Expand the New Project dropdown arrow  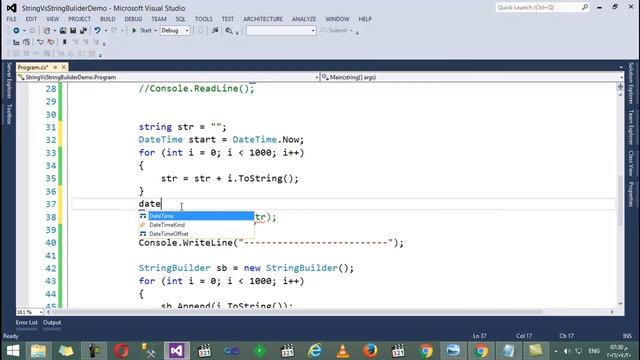54,31
